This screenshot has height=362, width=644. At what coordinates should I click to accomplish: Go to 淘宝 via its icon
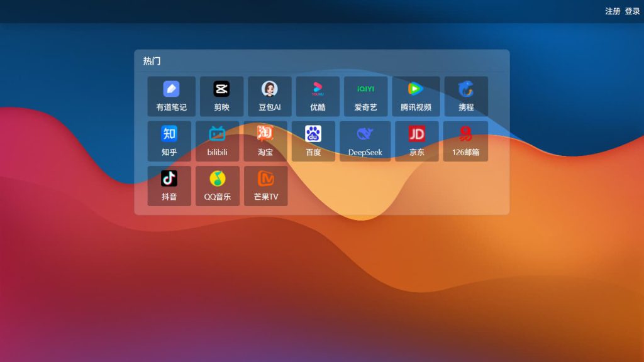(x=265, y=134)
